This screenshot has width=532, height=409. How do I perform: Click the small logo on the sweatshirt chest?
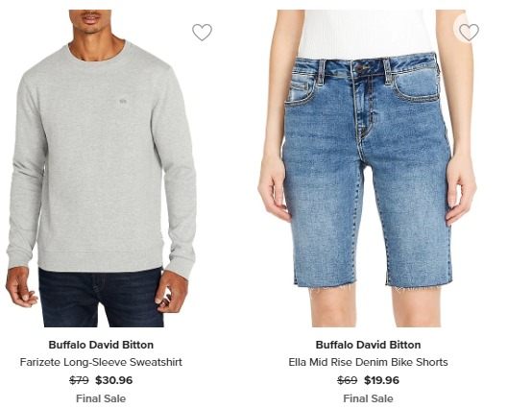[x=123, y=101]
